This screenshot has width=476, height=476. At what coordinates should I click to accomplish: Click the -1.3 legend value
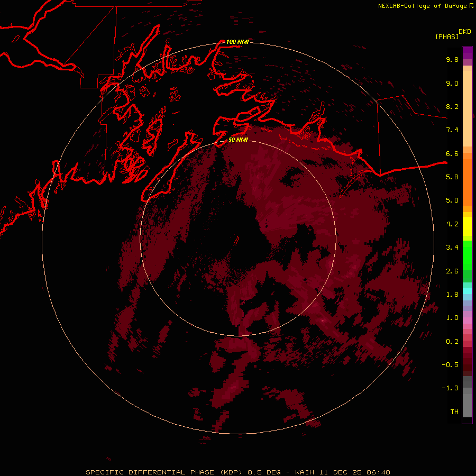pos(450,388)
